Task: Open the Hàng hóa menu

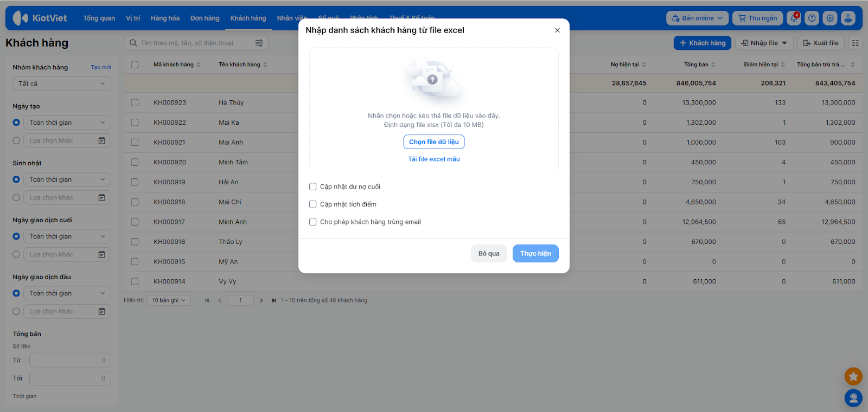Action: point(165,18)
